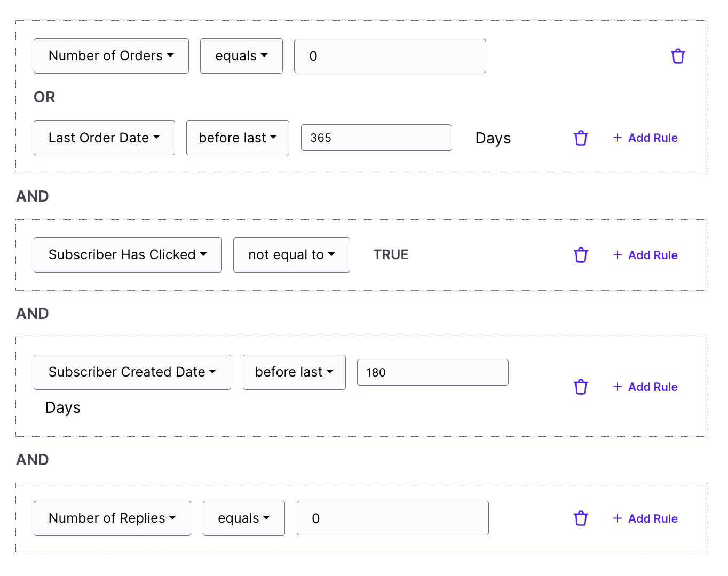The image size is (728, 576).
Task: Open the before last dropdown for Last Order Date
Action: 237,138
